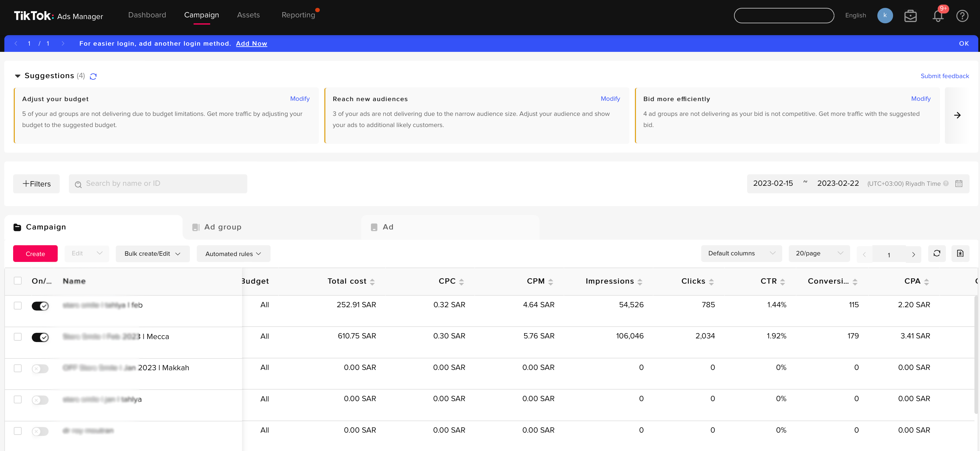Go to next banner notice arrow
Viewport: 980px width, 451px height.
[63, 44]
